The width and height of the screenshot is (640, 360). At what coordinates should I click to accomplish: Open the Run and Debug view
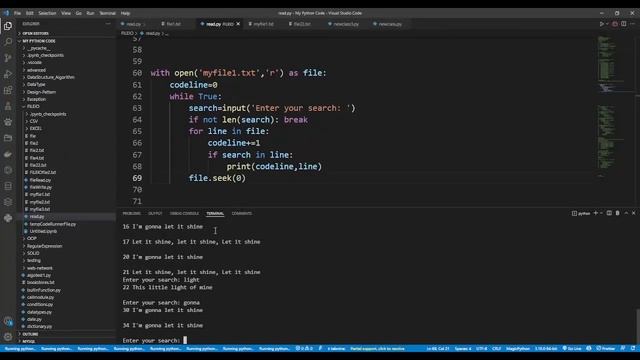point(8,74)
